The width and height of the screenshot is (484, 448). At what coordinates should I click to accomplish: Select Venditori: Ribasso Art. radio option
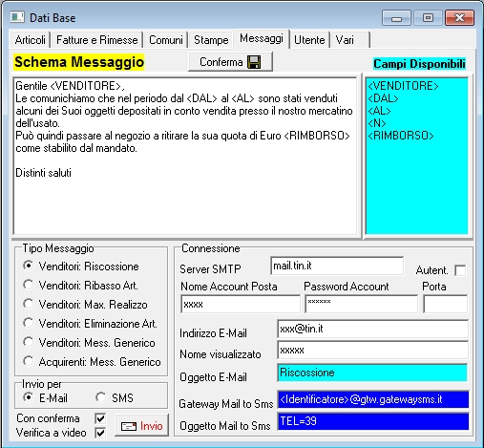pos(28,285)
